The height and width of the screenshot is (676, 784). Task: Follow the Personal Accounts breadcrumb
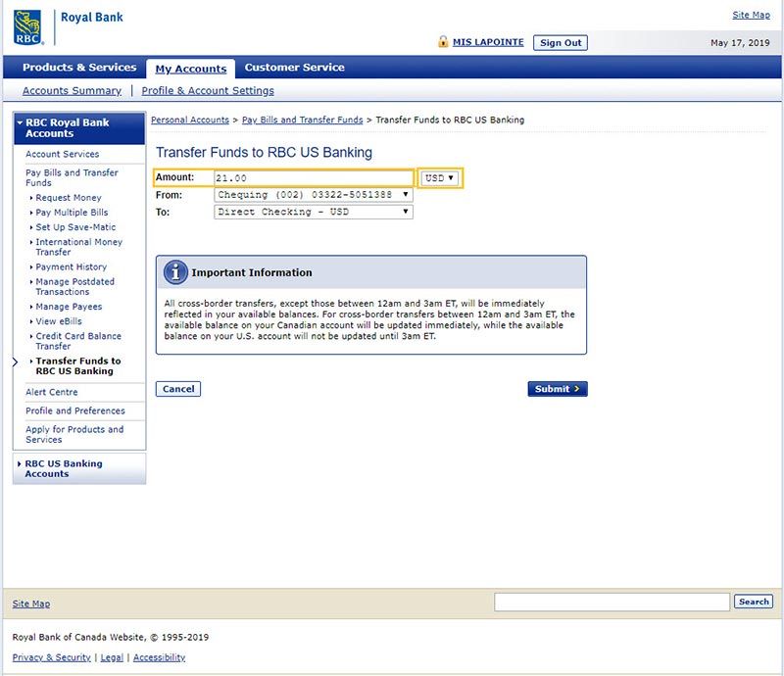tap(190, 120)
